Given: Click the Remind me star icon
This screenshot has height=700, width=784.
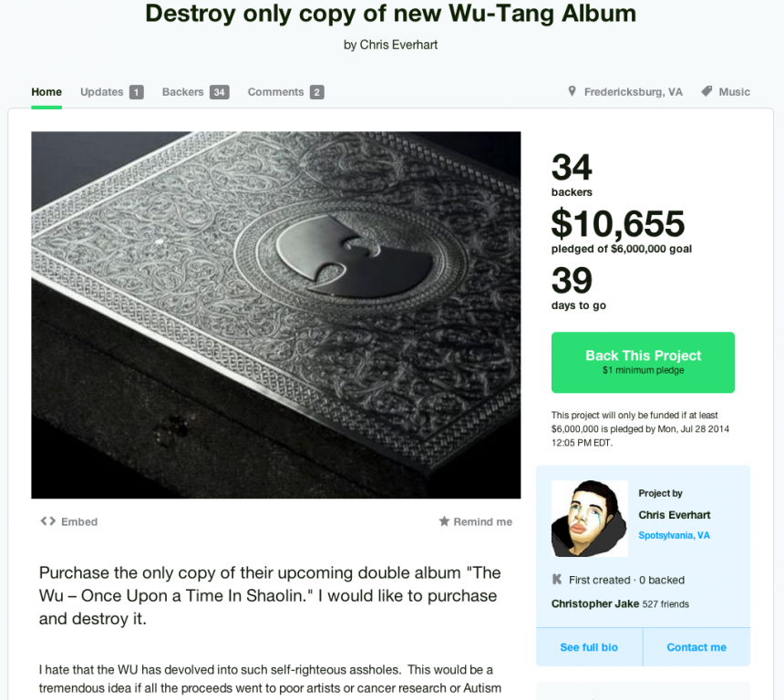Looking at the screenshot, I should (x=444, y=521).
